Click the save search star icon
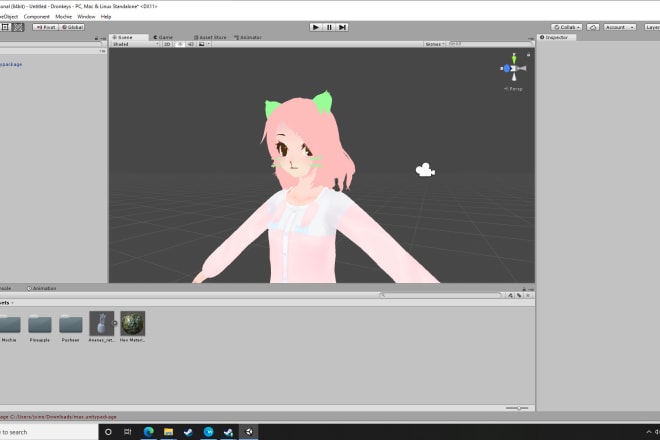The width and height of the screenshot is (660, 440). coord(528,296)
